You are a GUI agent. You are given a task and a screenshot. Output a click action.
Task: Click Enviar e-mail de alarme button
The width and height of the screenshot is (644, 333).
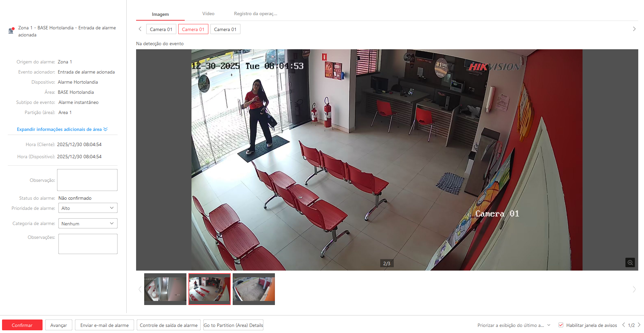(104, 325)
